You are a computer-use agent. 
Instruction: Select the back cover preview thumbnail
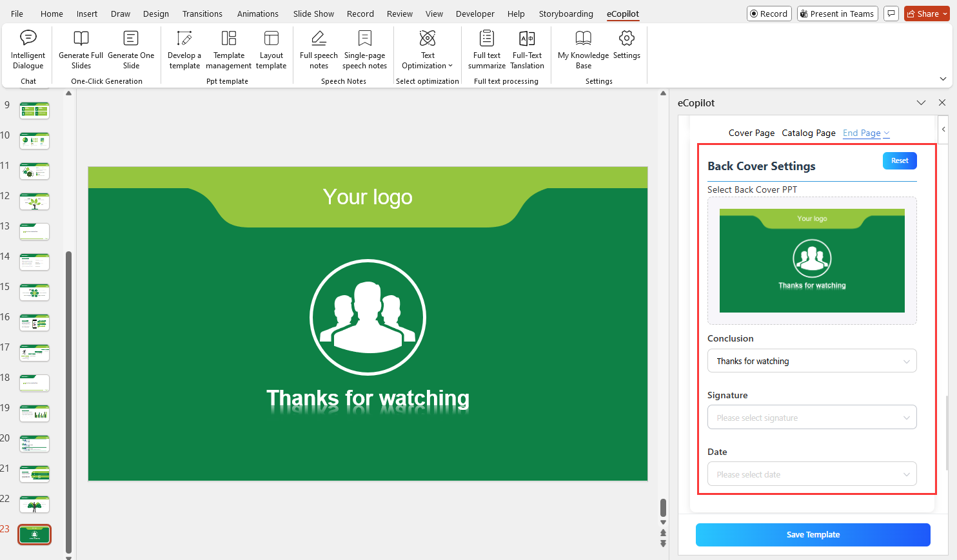(x=812, y=261)
